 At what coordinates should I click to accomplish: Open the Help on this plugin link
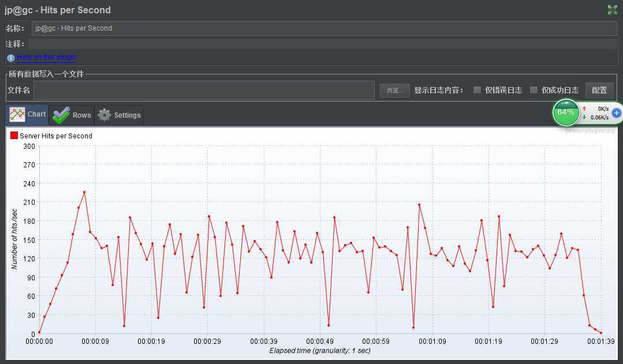pyautogui.click(x=47, y=57)
